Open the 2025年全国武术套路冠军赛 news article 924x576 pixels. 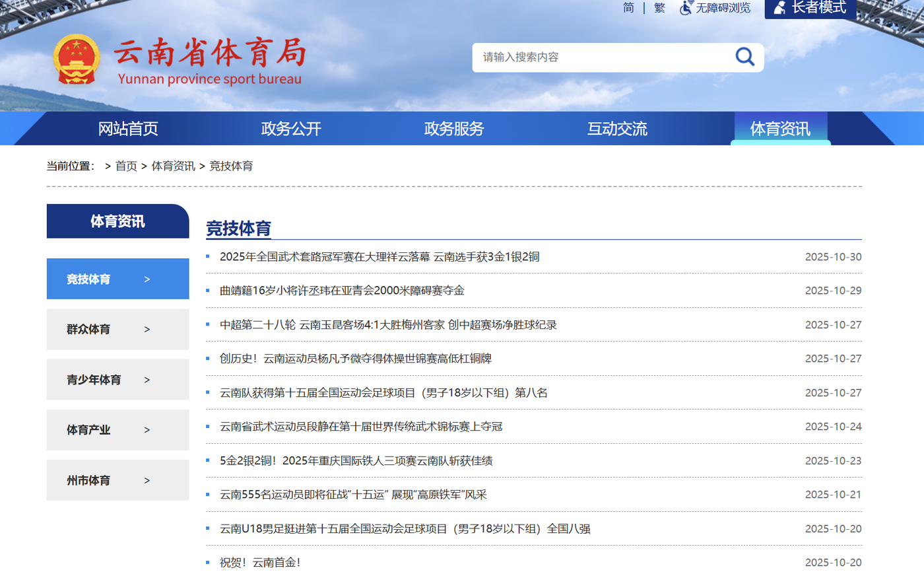click(x=379, y=257)
